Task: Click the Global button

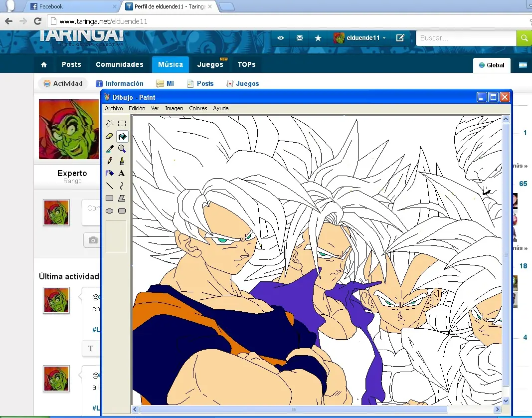Action: coord(492,65)
